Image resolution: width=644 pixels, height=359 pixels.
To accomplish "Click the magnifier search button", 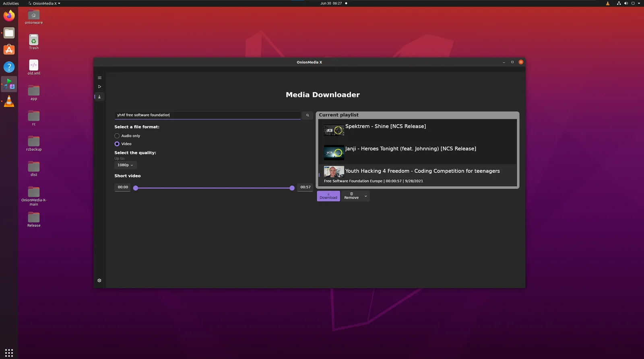I will coord(308,115).
